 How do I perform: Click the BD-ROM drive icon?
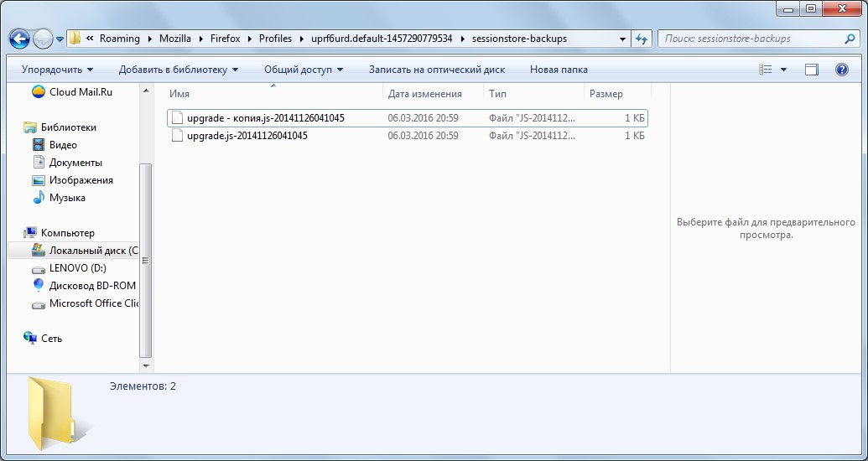click(x=39, y=286)
